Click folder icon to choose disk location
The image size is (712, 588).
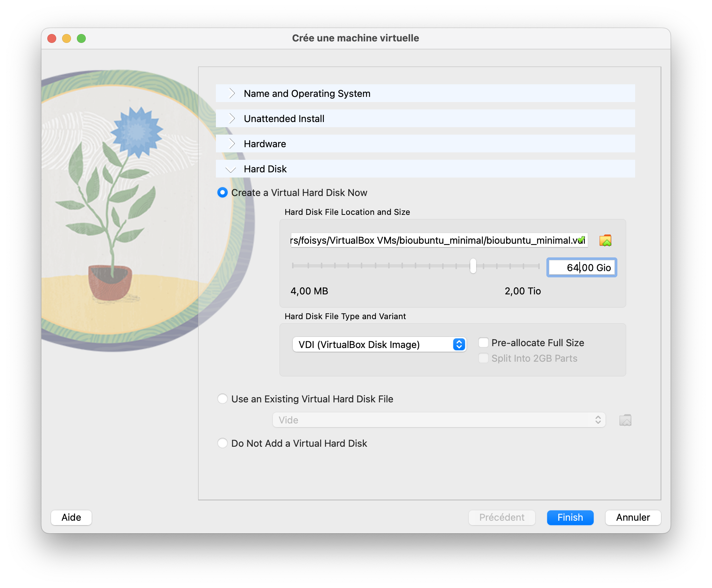pyautogui.click(x=605, y=240)
